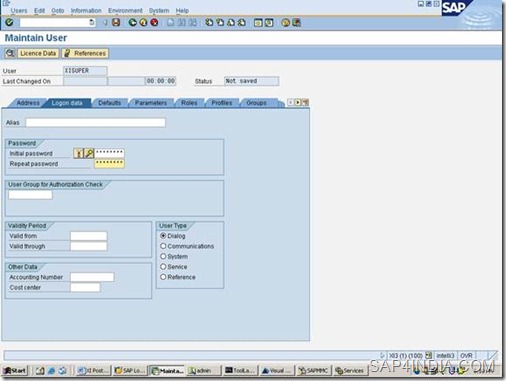This screenshot has height=381, width=506.
Task: Switch to the Groups tab
Action: (256, 103)
